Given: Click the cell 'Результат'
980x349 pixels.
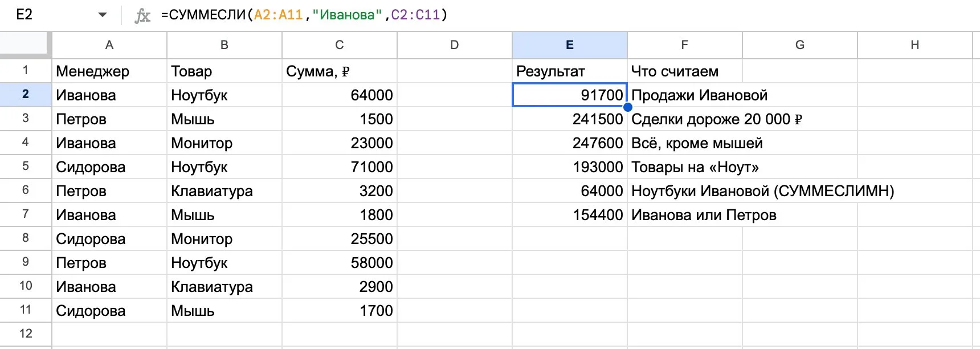Looking at the screenshot, I should point(570,71).
